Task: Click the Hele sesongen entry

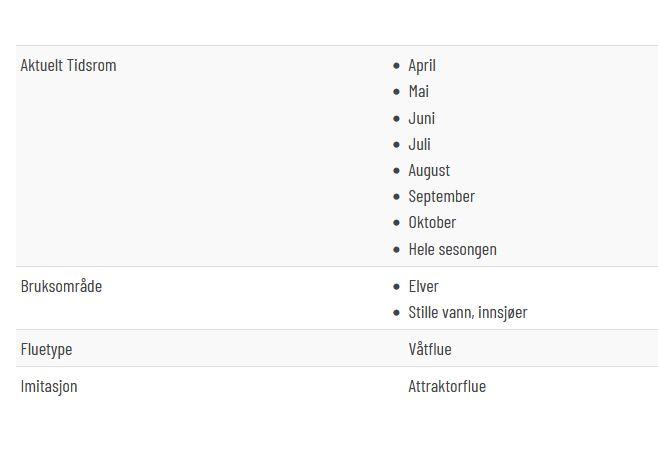Action: 452,250
